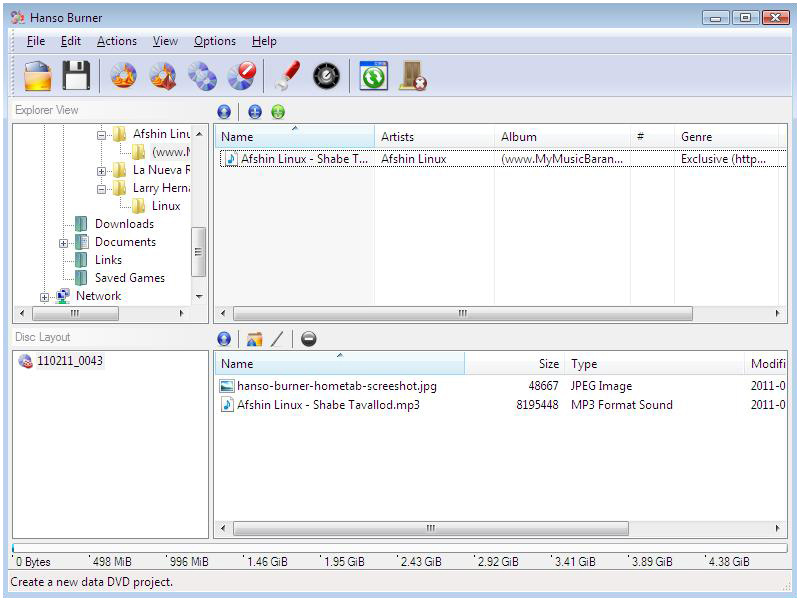Sort explorer list by Genre column
The image size is (800, 600).
click(x=727, y=136)
